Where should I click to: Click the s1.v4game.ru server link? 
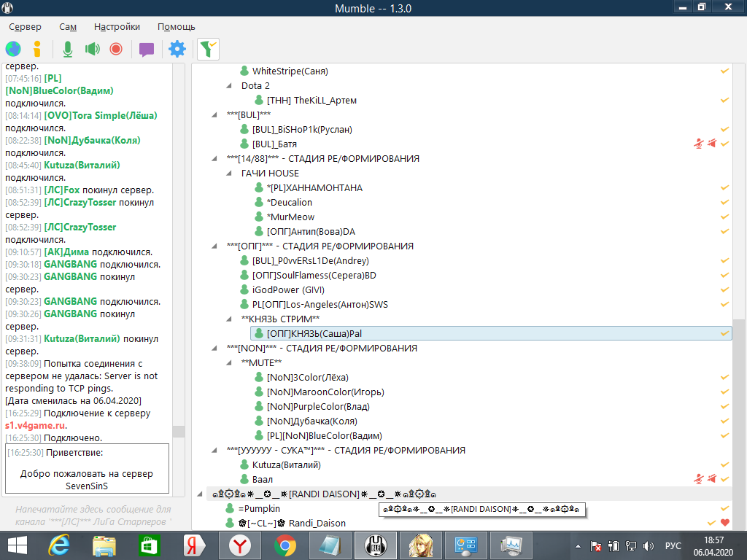tap(36, 425)
